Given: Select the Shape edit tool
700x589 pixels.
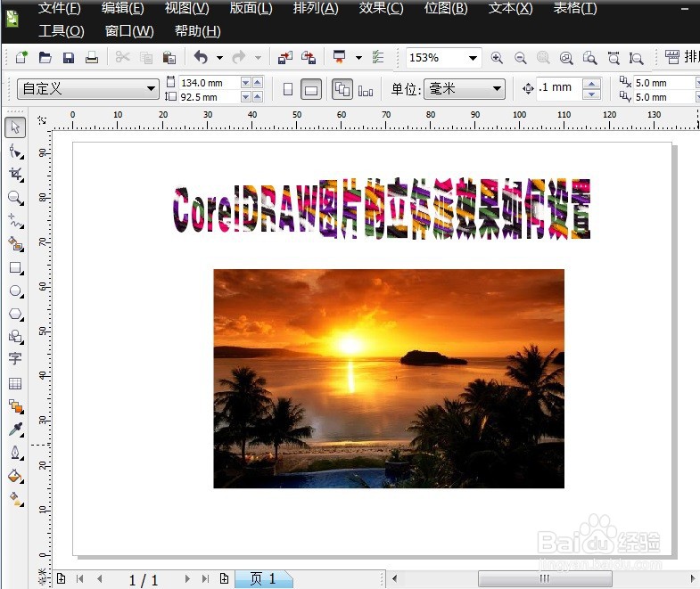Looking at the screenshot, I should (x=16, y=151).
